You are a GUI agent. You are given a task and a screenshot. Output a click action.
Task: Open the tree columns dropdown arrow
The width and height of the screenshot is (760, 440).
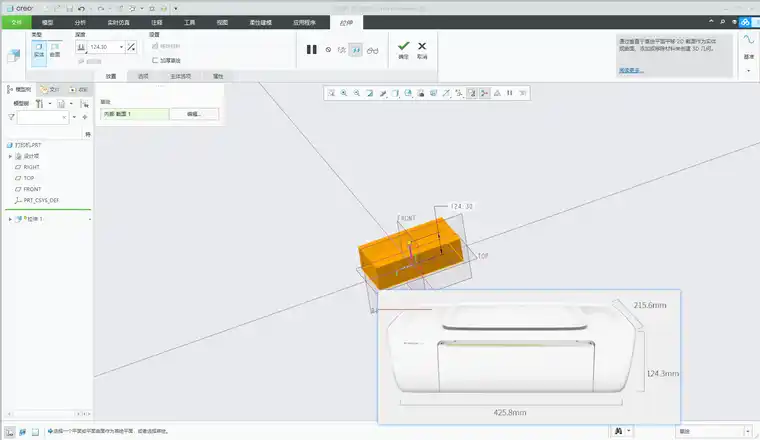point(71,104)
